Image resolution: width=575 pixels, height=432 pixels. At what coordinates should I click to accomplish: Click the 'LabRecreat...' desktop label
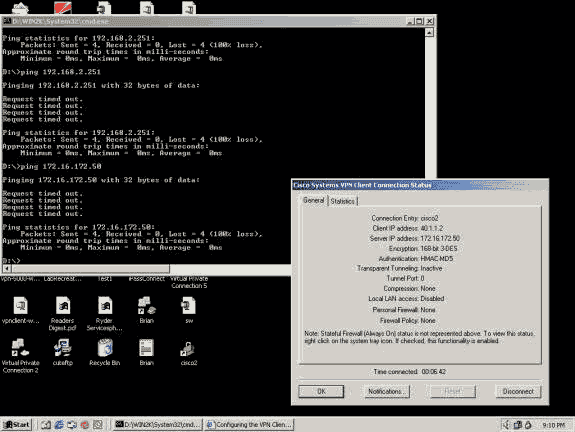pyautogui.click(x=63, y=279)
